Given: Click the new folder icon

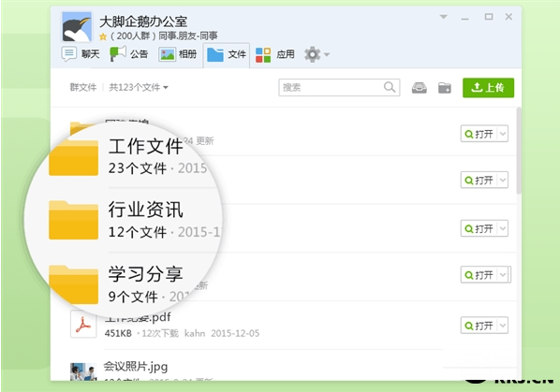Looking at the screenshot, I should coord(445,88).
